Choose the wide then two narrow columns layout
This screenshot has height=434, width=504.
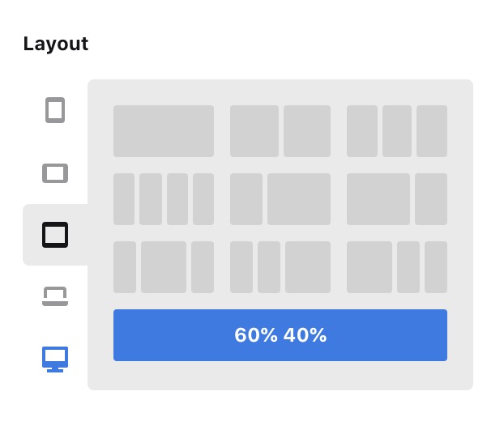tap(397, 267)
